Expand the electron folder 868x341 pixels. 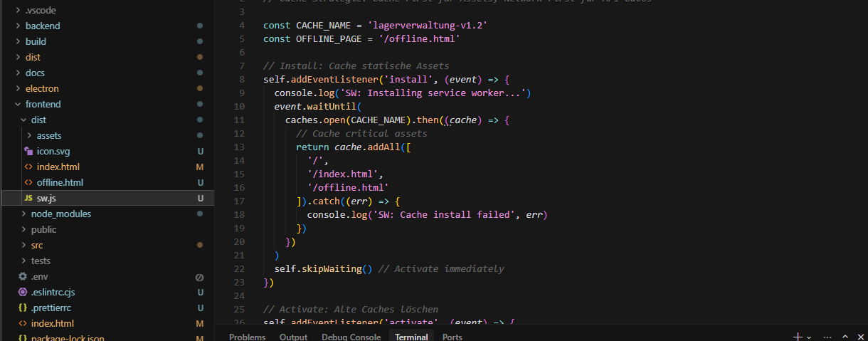coord(18,88)
